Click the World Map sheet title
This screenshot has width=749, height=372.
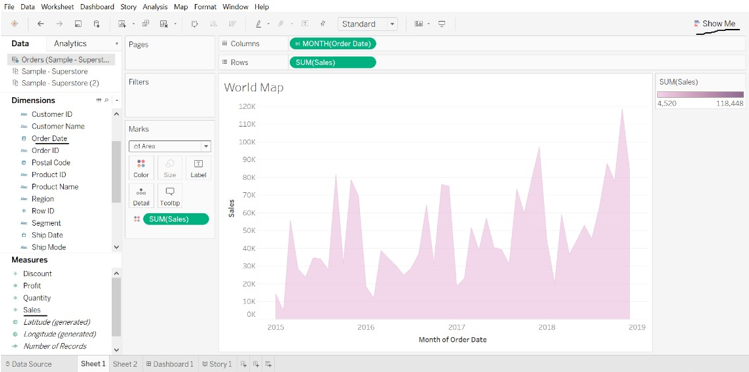[254, 87]
